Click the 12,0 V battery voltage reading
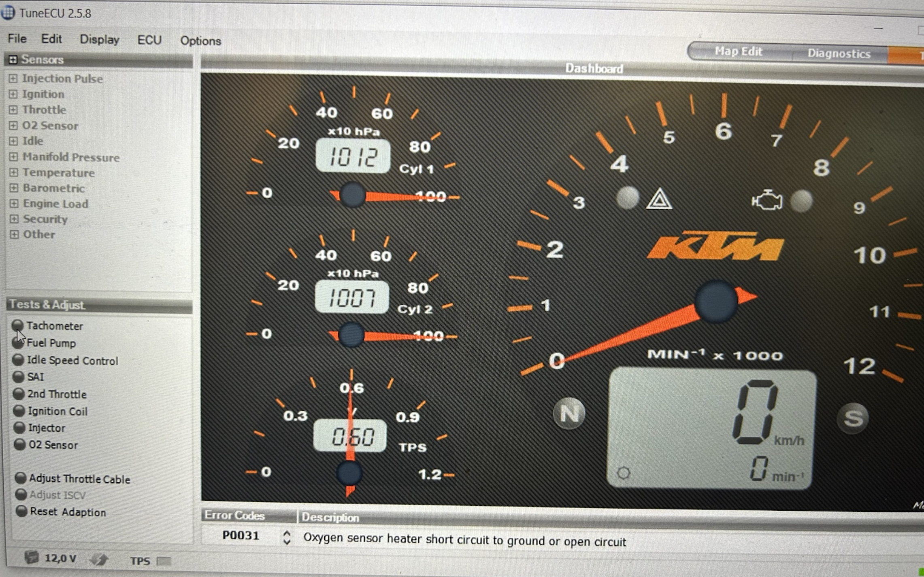The height and width of the screenshot is (577, 924). 60,558
